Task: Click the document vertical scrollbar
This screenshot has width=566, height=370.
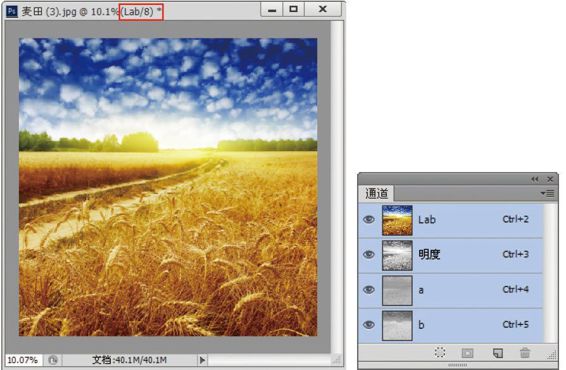Action: click(x=336, y=186)
